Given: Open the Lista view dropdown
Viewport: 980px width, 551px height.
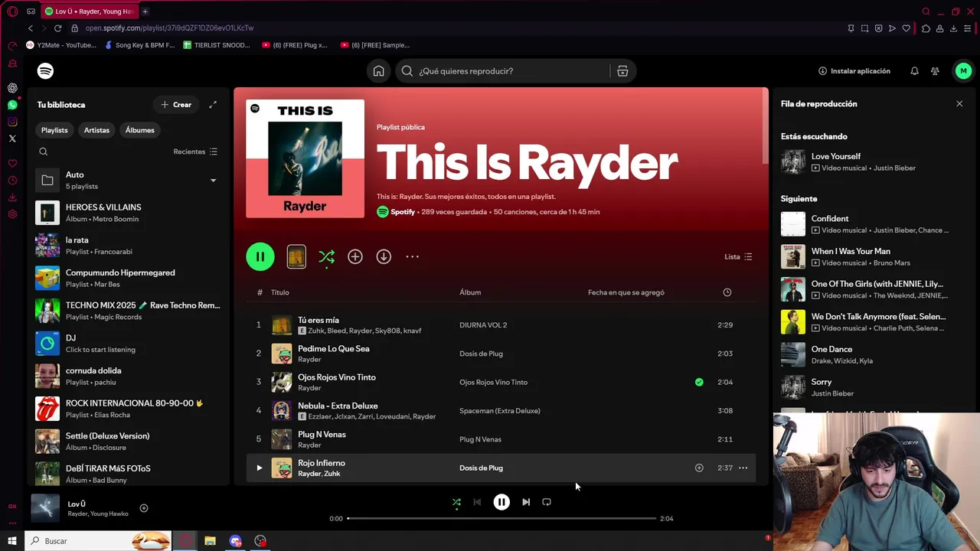Looking at the screenshot, I should pos(738,256).
